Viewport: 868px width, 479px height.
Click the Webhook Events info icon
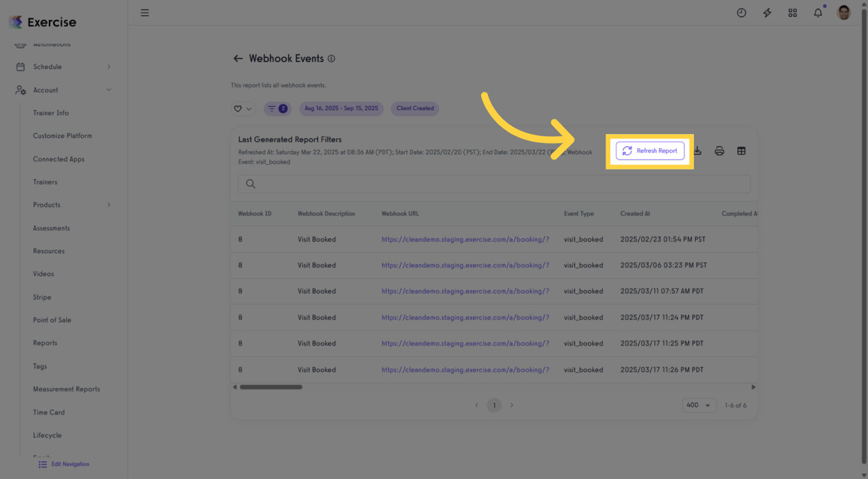331,58
